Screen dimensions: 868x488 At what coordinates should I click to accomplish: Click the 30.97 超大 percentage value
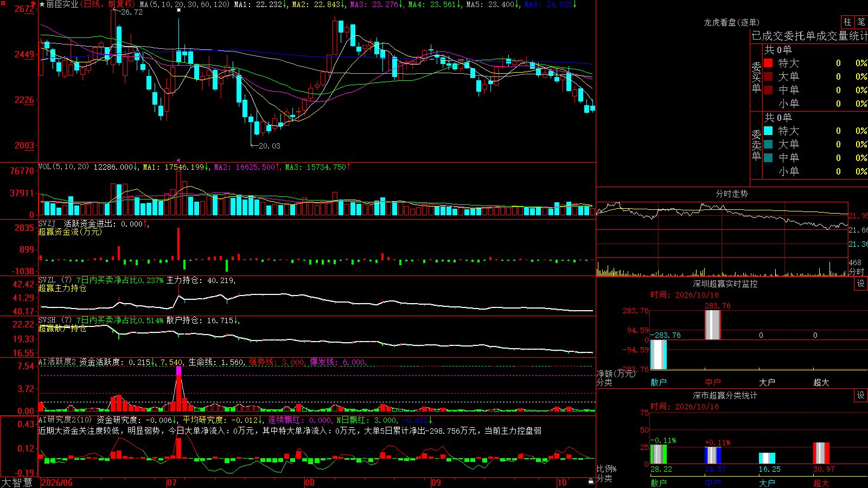[x=824, y=469]
